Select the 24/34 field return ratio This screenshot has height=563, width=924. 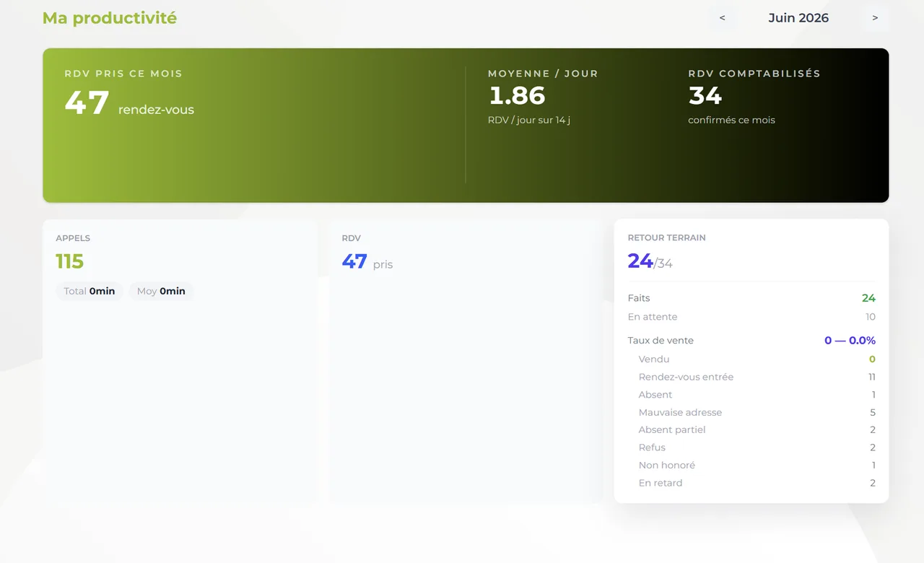[650, 261]
